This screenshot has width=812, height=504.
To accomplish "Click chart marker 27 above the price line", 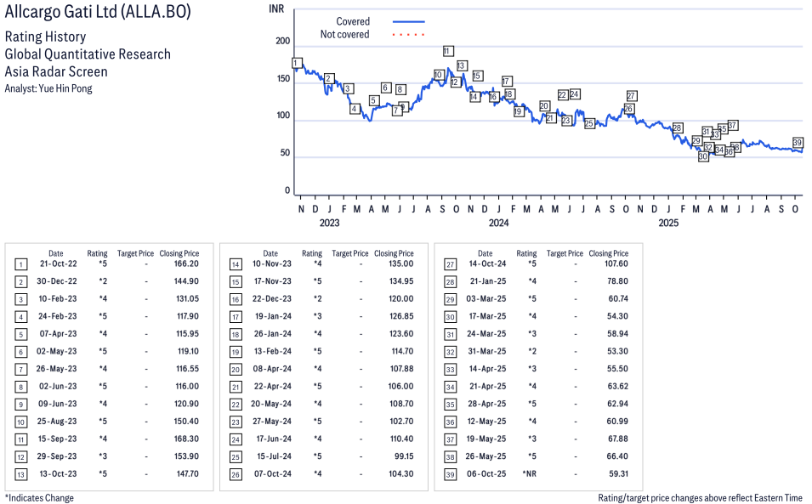I will click(631, 96).
